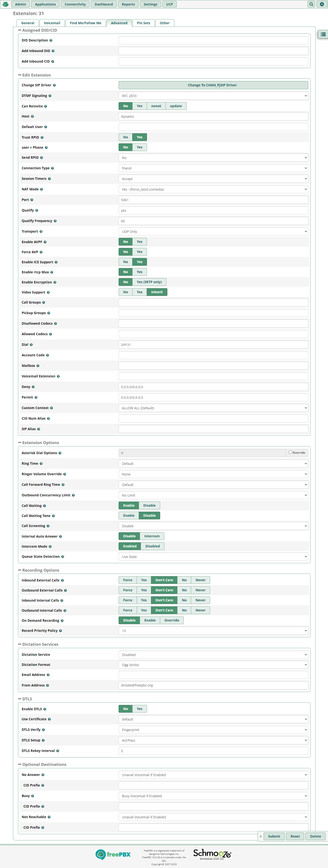Screen dimensions: 328x868
Task: Click Change To CHAN_PJSIP Driver button
Action: click(x=213, y=85)
